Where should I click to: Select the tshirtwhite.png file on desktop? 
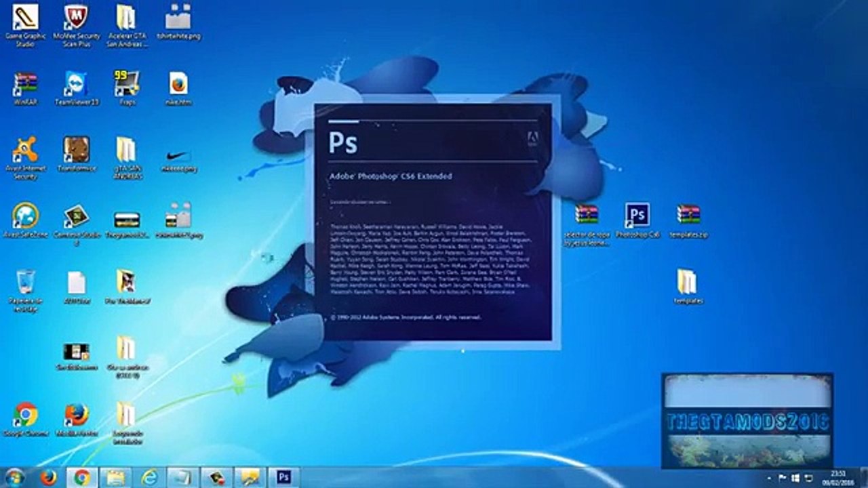(178, 22)
